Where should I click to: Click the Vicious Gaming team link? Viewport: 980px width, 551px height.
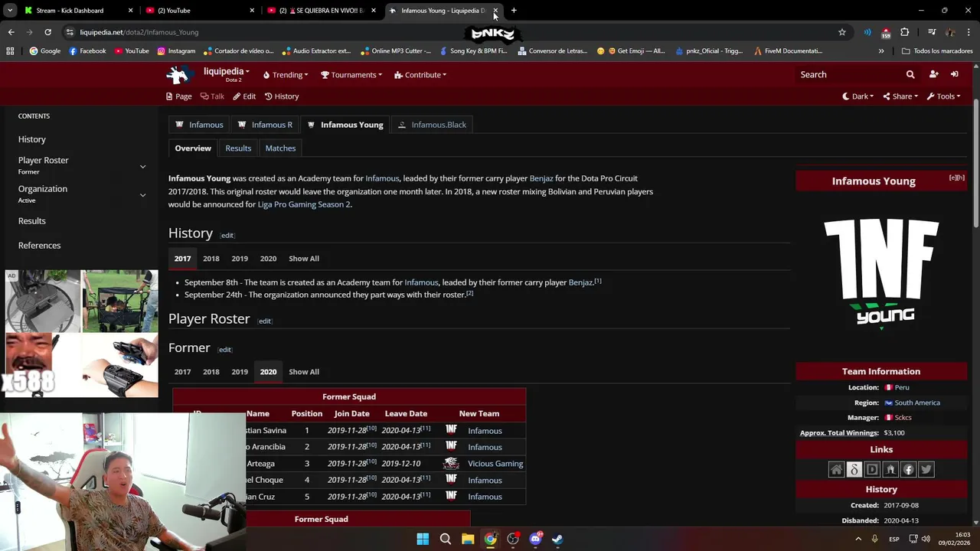point(495,464)
